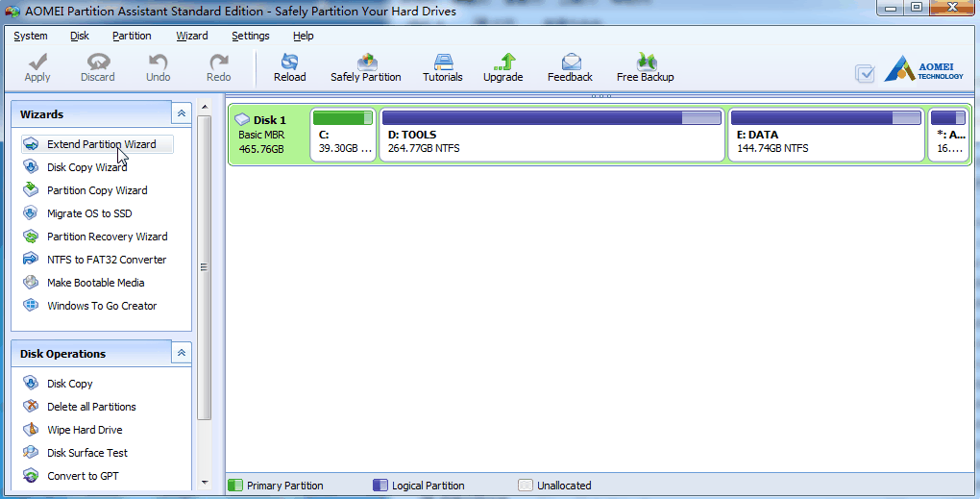The width and height of the screenshot is (980, 499).
Task: Click the Disk Operations panel heading
Action: tap(63, 354)
